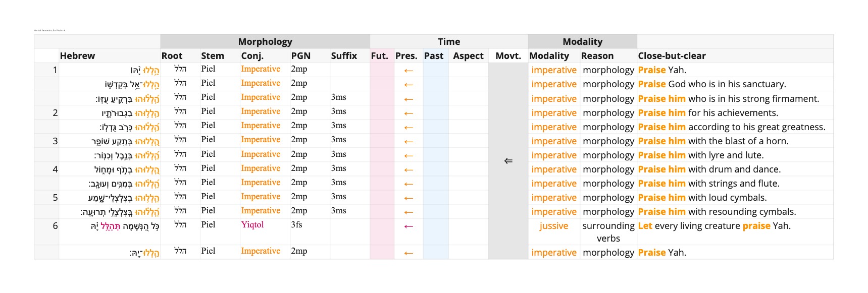Click the double left arrow in Movt. column
868x293 pixels.
[508, 161]
